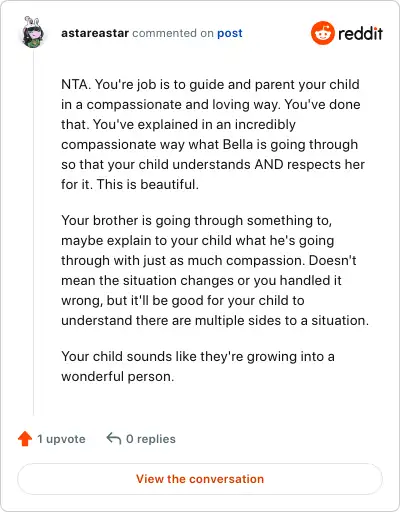Click the capitalized word AND in the comment

tap(269, 164)
